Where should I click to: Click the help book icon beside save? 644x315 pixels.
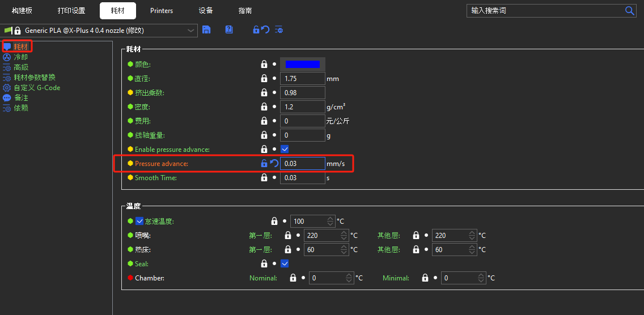pos(229,29)
